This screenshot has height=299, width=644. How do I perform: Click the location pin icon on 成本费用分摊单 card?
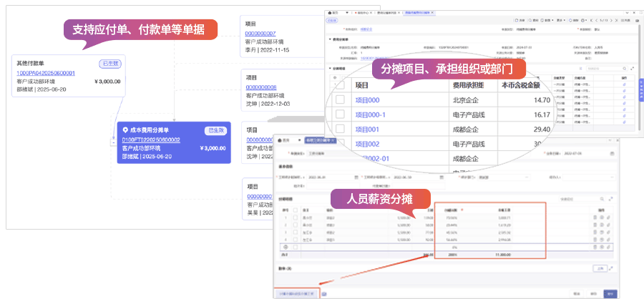tap(125, 130)
